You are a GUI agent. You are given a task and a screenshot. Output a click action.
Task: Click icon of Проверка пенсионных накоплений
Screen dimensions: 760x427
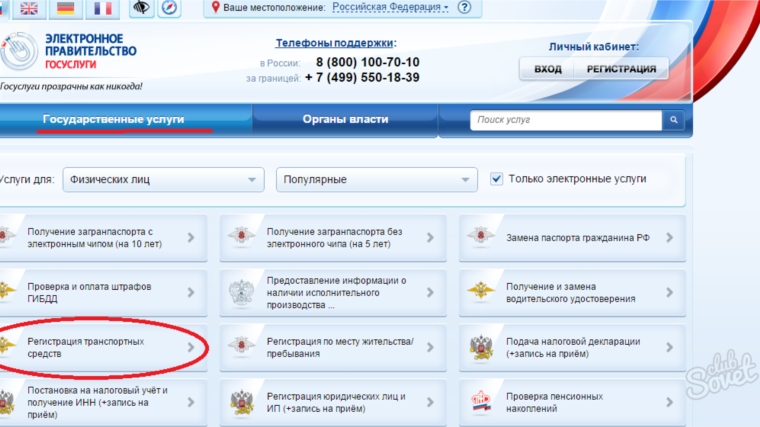pos(481,402)
